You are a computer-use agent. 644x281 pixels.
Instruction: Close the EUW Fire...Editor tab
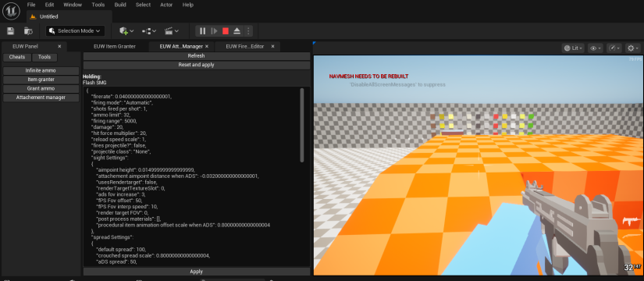tap(272, 46)
